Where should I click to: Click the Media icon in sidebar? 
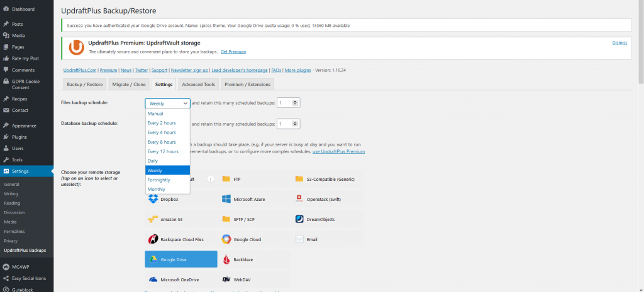click(x=6, y=36)
